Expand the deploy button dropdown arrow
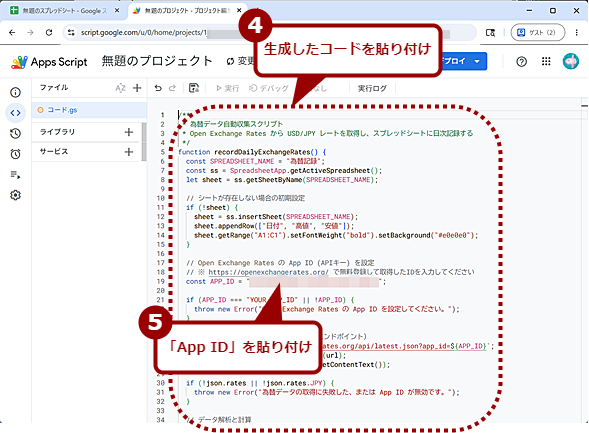This screenshot has height=433, width=589. (x=477, y=61)
